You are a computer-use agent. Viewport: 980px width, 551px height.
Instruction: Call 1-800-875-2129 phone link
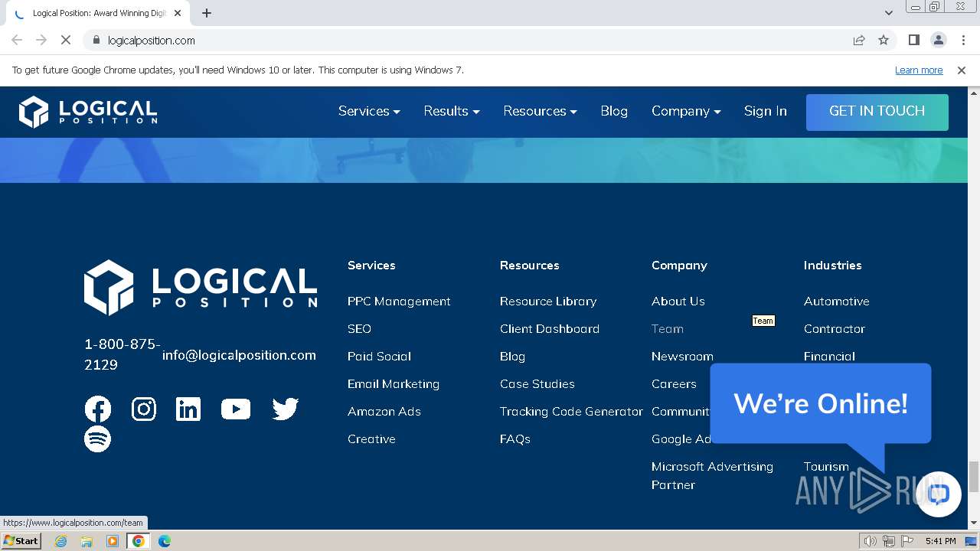click(122, 354)
